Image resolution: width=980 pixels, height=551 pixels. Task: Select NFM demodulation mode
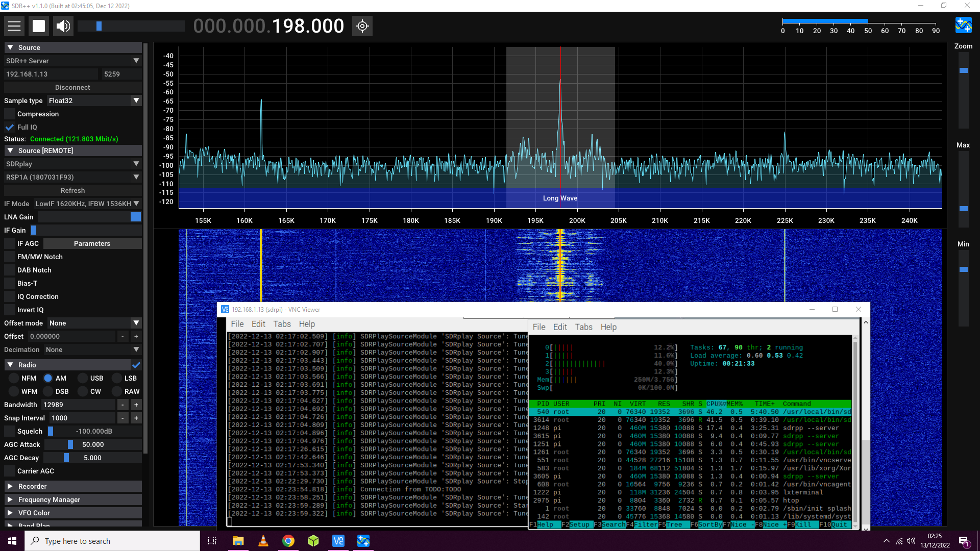14,378
